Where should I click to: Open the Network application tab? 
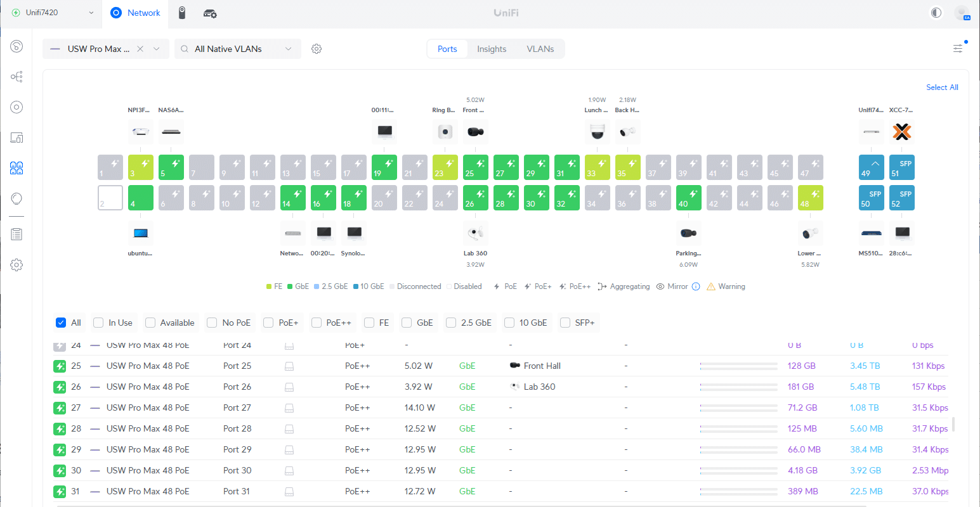135,13
